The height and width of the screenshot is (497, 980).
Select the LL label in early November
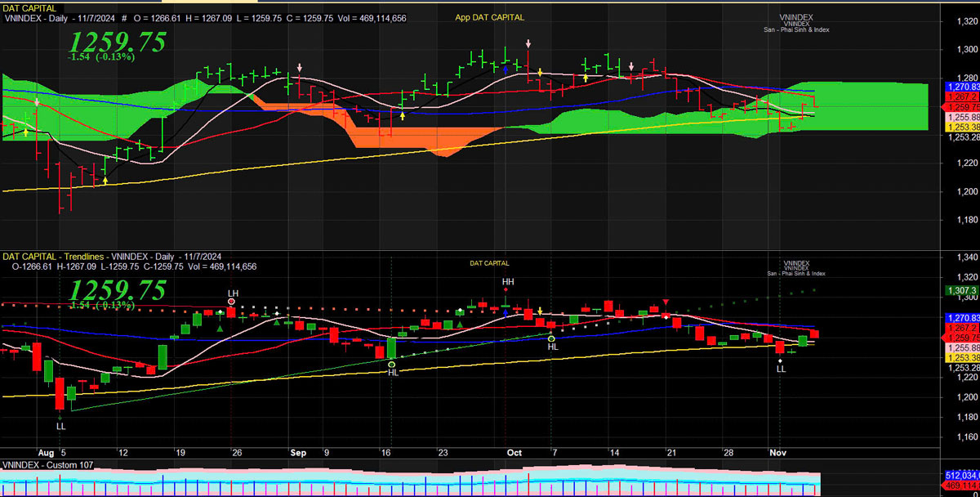tap(781, 369)
